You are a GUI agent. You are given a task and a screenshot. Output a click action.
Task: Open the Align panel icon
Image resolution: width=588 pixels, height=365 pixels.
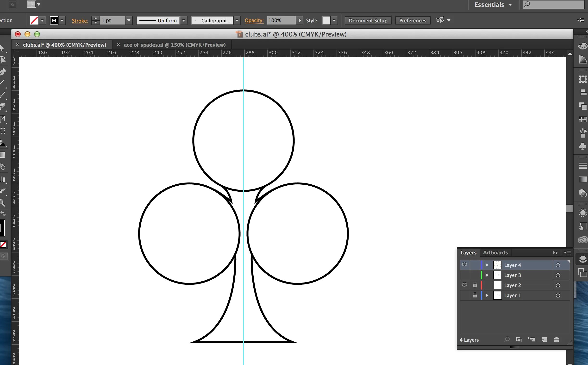click(x=582, y=92)
